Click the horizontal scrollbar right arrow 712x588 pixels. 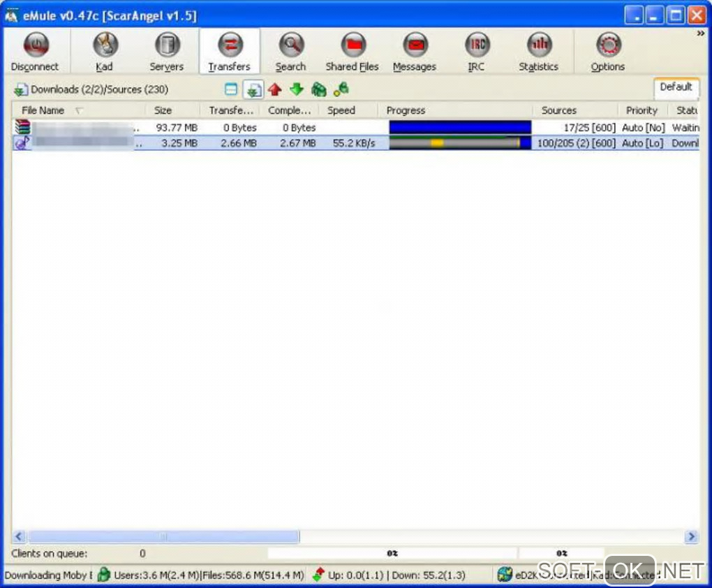tap(691, 536)
